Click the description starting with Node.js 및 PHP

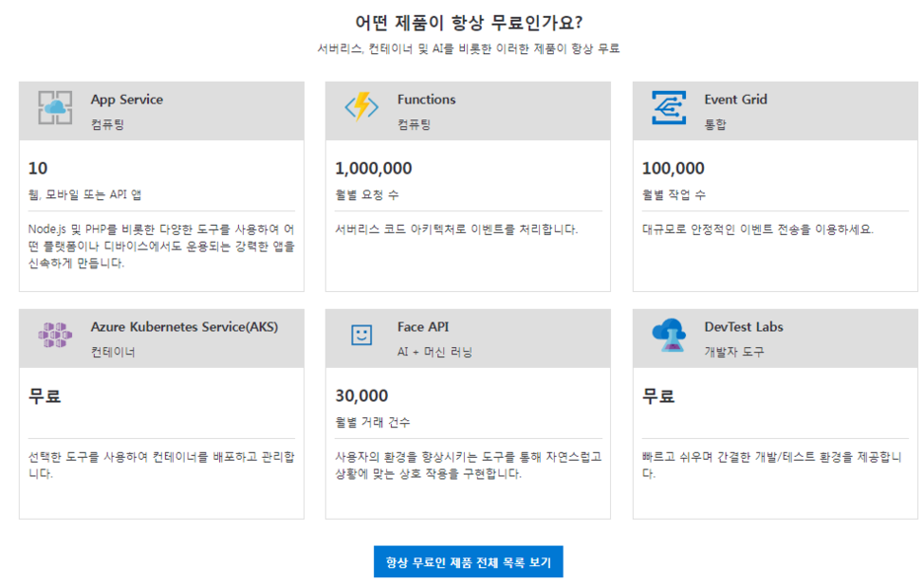click(x=162, y=246)
